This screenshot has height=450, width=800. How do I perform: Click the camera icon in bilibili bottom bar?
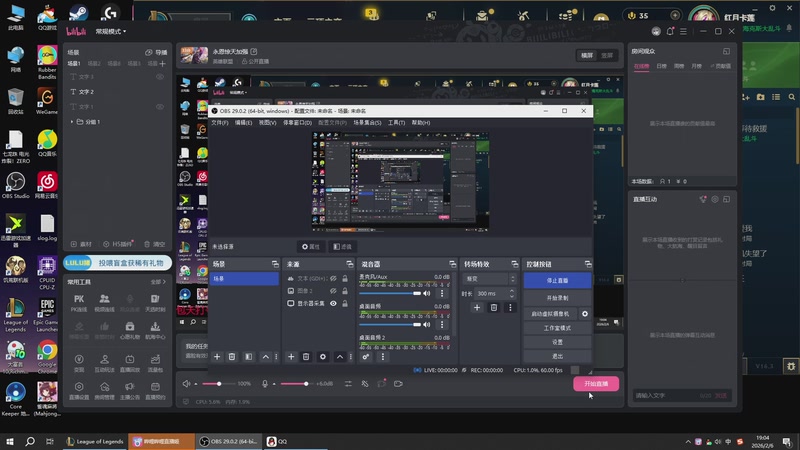pyautogui.click(x=398, y=384)
